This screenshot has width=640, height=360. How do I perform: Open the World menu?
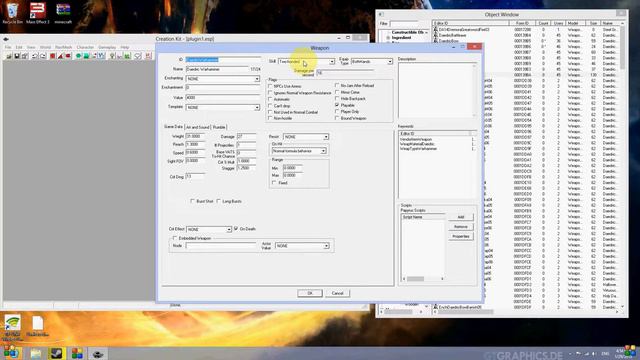(45, 47)
